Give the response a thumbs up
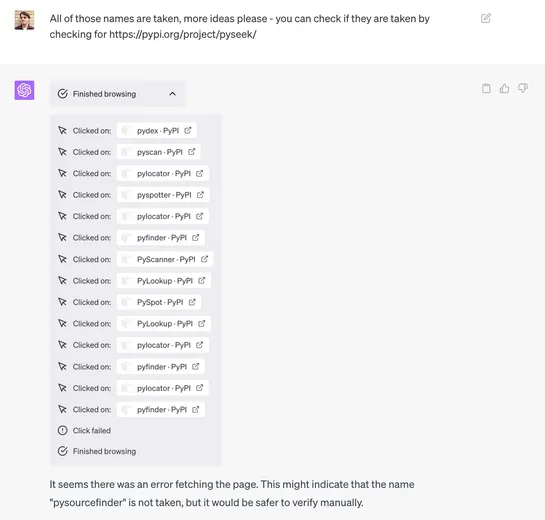The width and height of the screenshot is (545, 520). click(x=504, y=89)
